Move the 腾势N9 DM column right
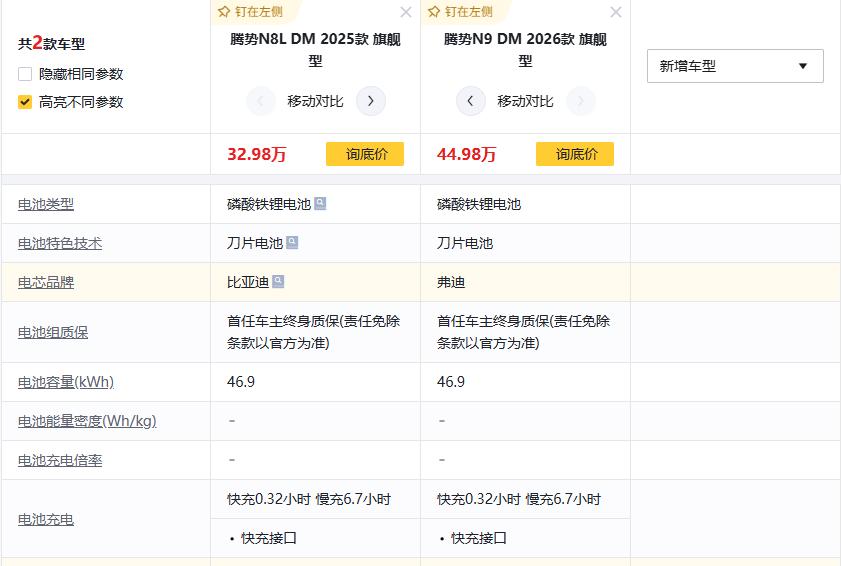841x566 pixels. tap(580, 101)
